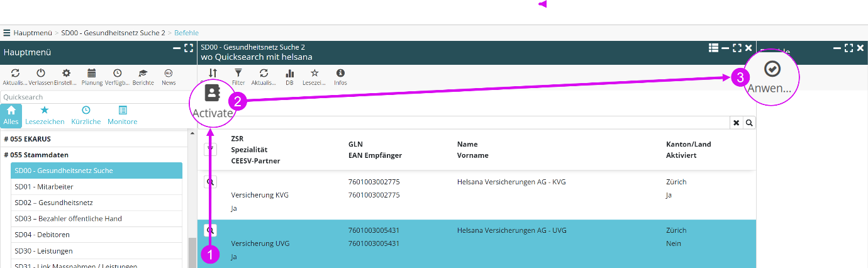The width and height of the screenshot is (868, 268).
Task: Click the Quicksearch input field
Action: click(x=94, y=97)
